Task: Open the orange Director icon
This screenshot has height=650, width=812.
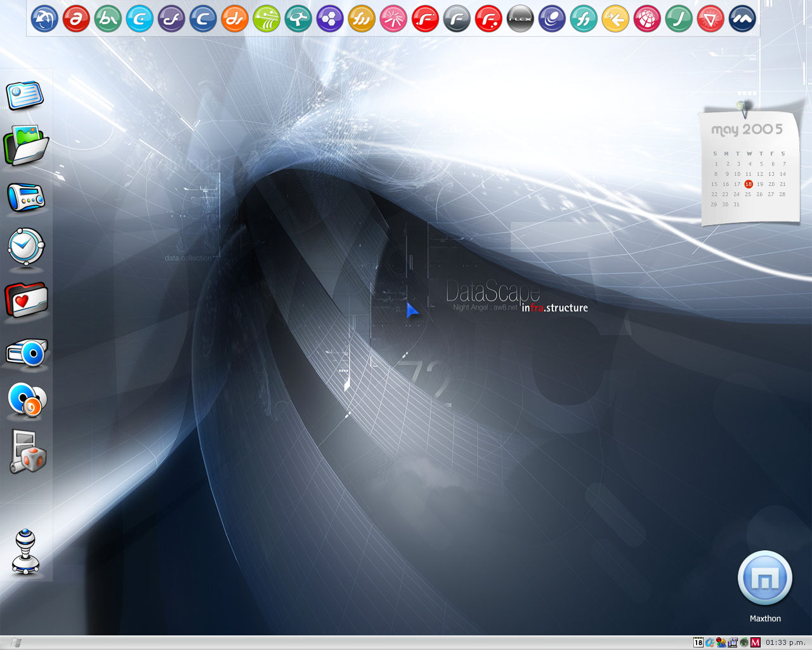Action: point(235,19)
